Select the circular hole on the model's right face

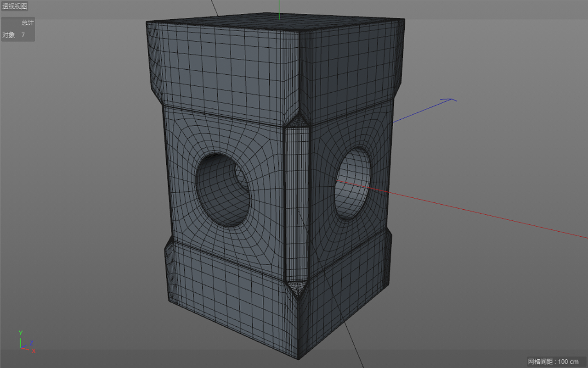(x=352, y=183)
